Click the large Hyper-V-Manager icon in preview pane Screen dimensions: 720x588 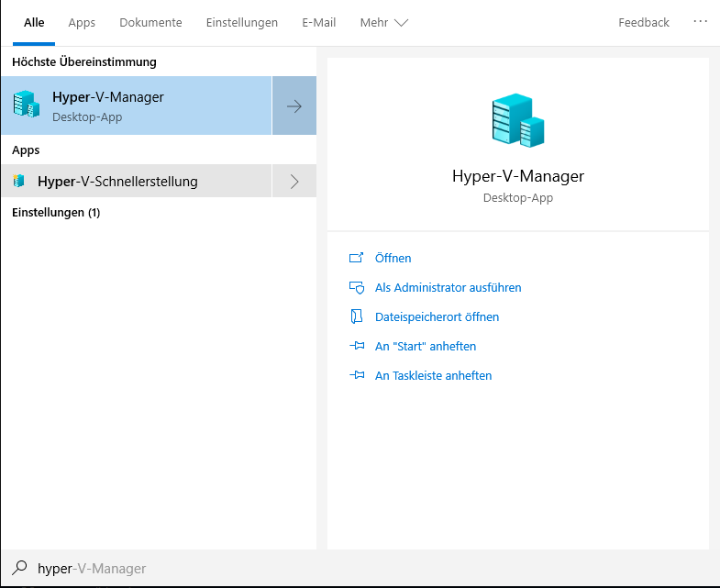tap(517, 122)
